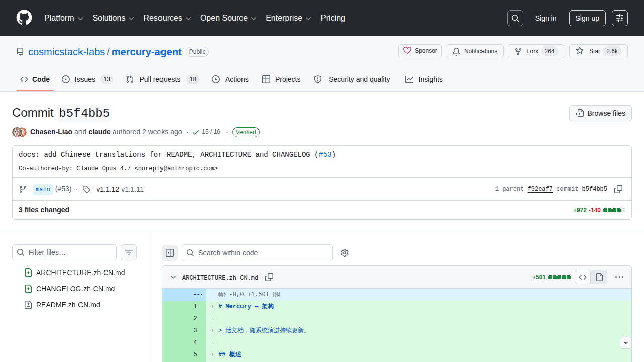
Task: Open the Actions tab
Action: (230, 79)
